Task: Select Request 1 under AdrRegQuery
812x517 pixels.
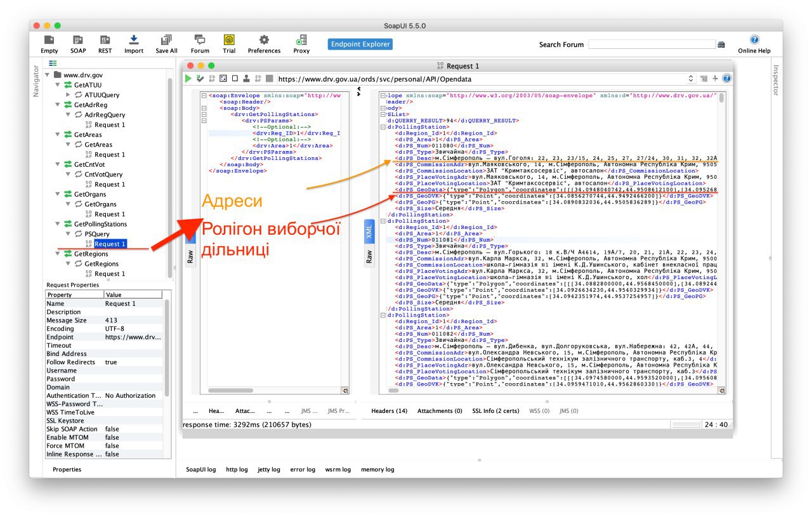Action: pyautogui.click(x=110, y=125)
